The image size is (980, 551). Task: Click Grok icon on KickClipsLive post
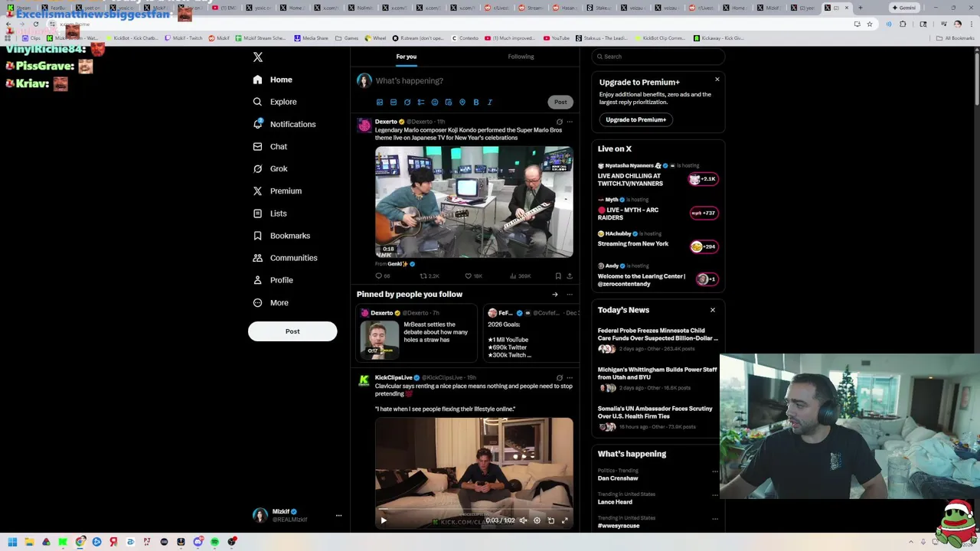[559, 378]
